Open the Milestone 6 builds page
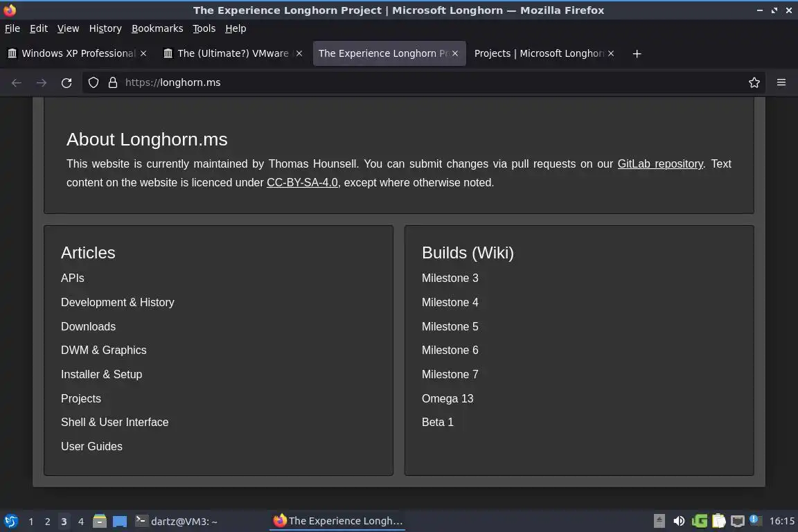 click(450, 351)
